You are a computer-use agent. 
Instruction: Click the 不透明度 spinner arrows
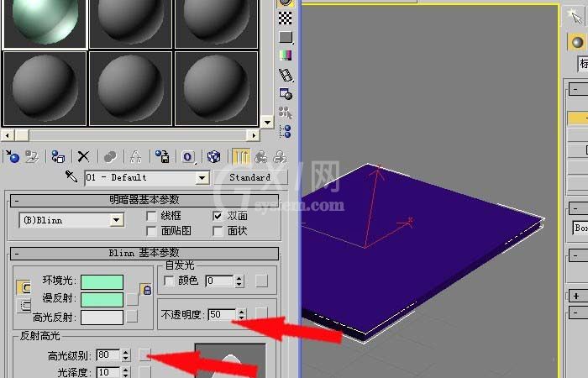coord(242,314)
